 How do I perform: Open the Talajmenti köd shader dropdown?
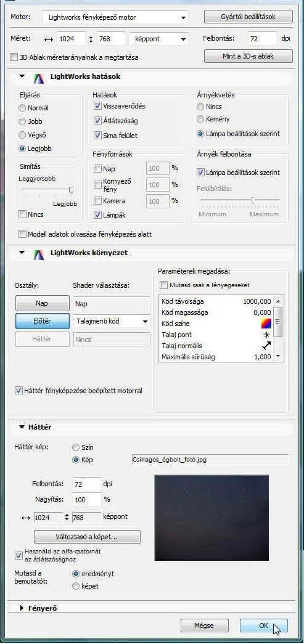coord(112,321)
